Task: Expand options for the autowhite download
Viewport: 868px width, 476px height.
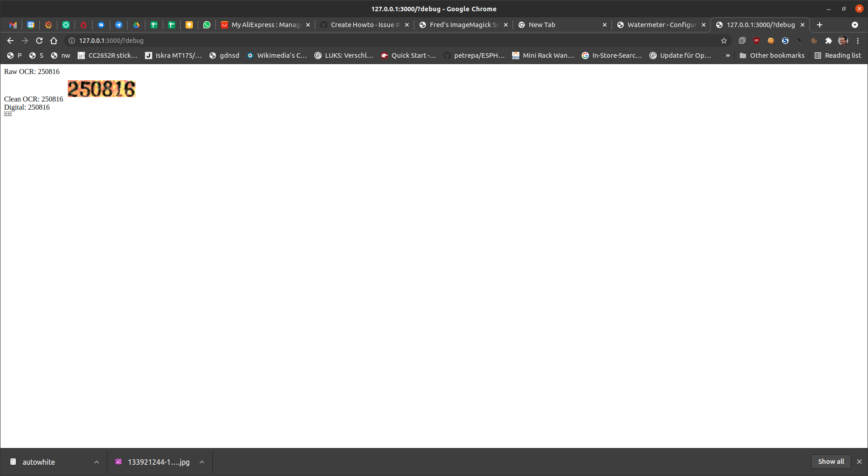Action: click(x=97, y=462)
